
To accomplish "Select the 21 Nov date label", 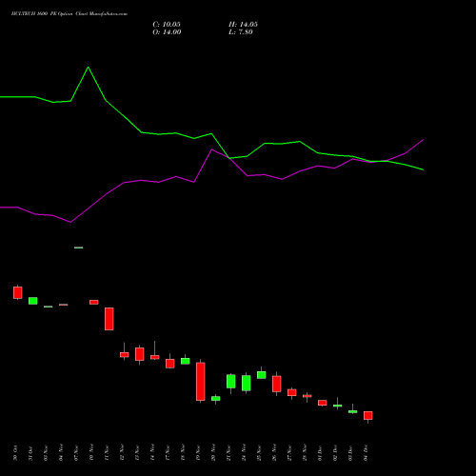I will coord(228,453).
